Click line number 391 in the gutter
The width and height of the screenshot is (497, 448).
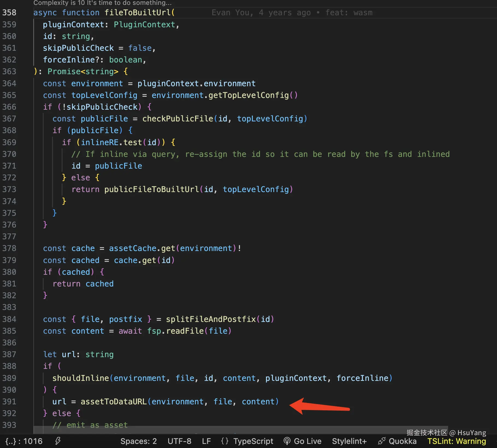click(9, 402)
